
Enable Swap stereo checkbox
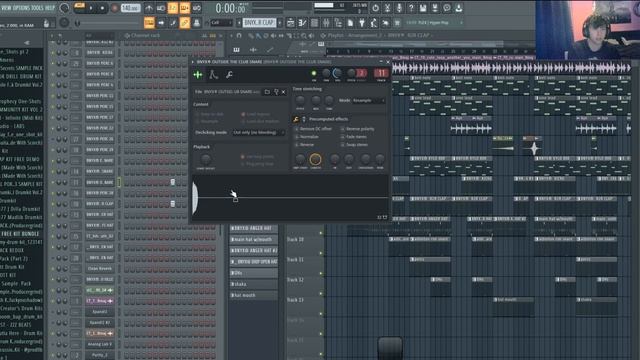coord(342,144)
